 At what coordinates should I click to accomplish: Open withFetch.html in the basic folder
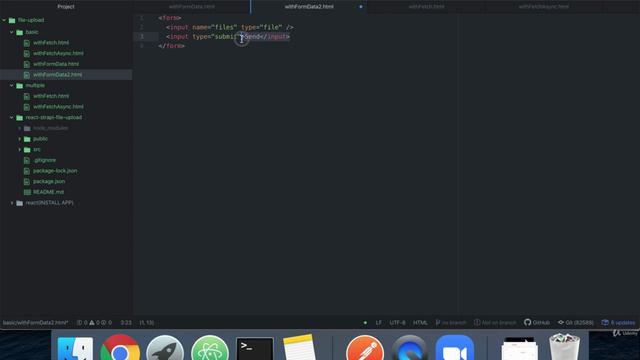click(51, 42)
